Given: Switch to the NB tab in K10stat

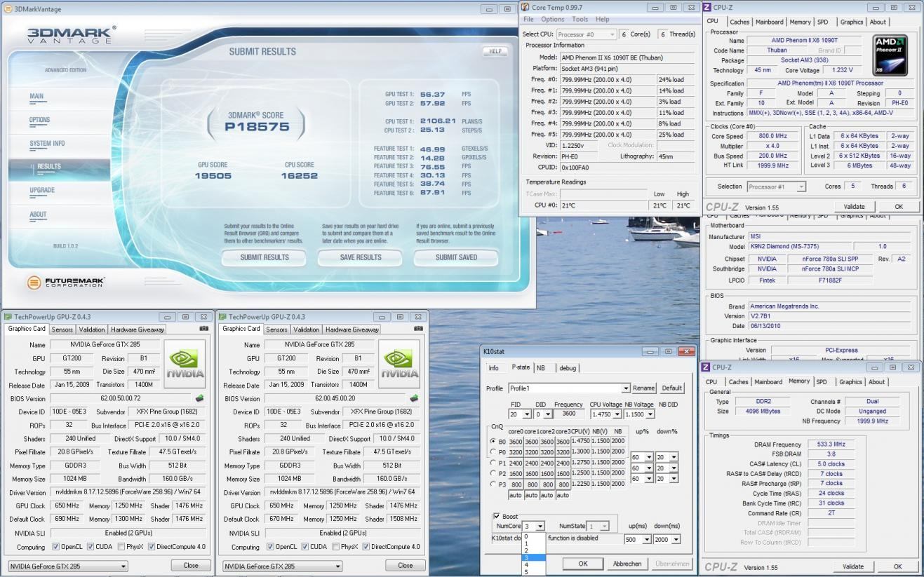Looking at the screenshot, I should 541,368.
